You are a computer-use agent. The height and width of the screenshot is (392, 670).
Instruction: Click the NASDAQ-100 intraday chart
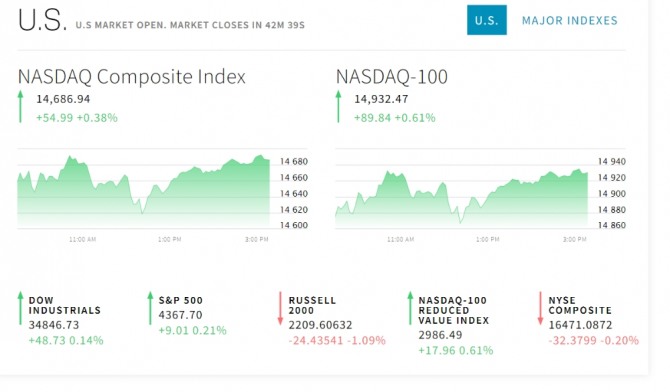[x=461, y=189]
